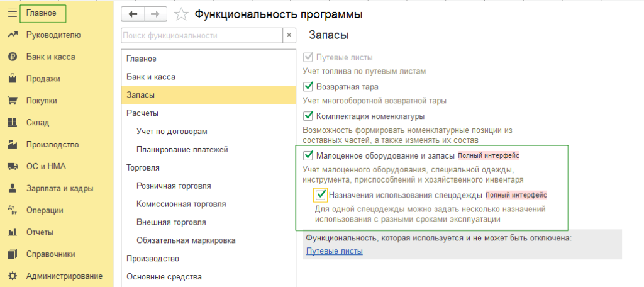Image resolution: width=644 pixels, height=287 pixels.
Task: Click the Склад warehouse grid icon
Action: pos(13,123)
